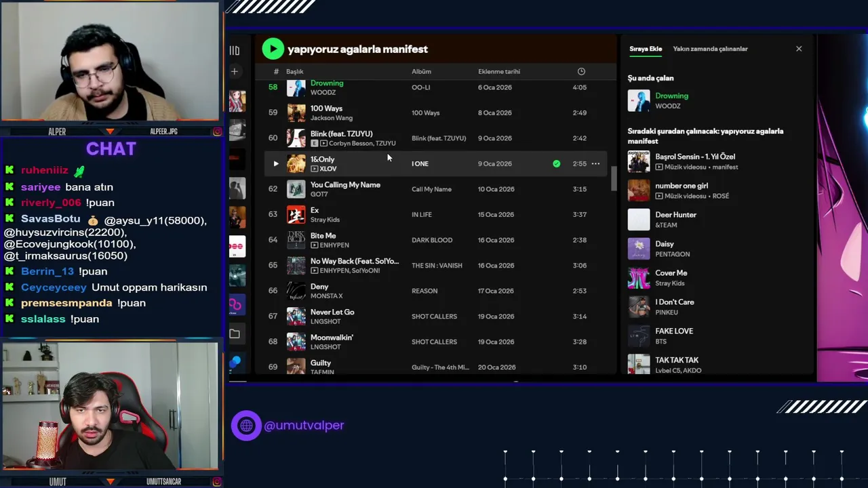The width and height of the screenshot is (868, 488).
Task: Select the Drowning track title in playlist
Action: point(327,83)
